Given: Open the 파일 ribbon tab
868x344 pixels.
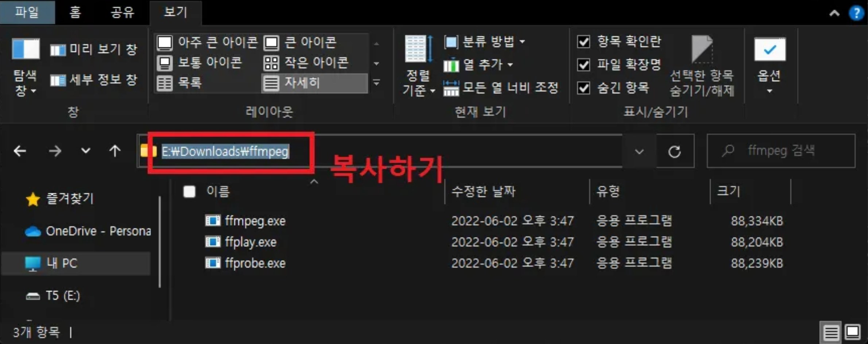Looking at the screenshot, I should point(27,12).
